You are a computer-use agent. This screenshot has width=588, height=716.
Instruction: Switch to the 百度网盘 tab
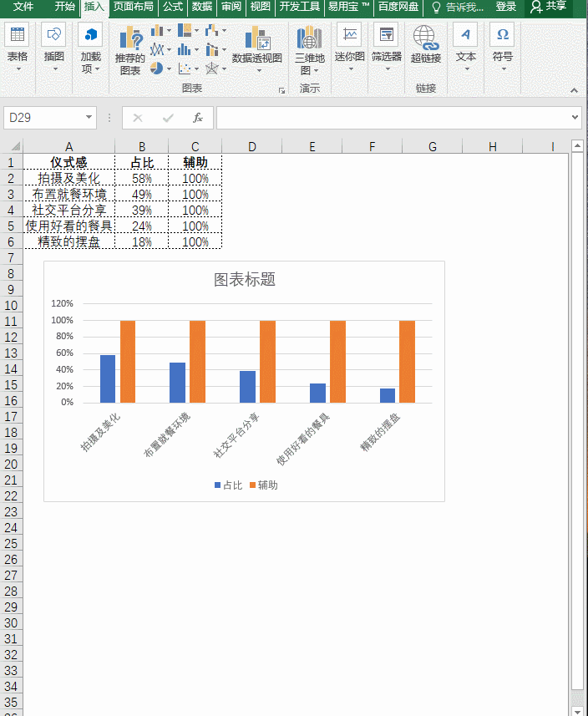398,7
